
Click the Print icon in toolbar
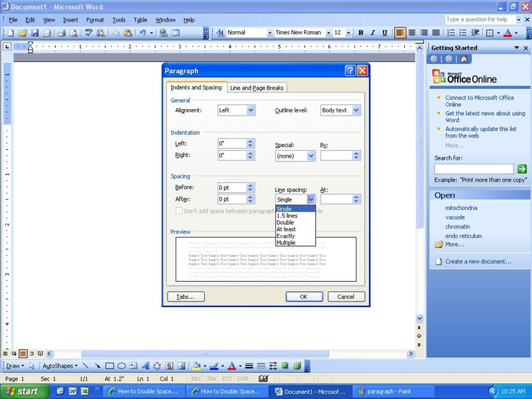click(x=61, y=33)
